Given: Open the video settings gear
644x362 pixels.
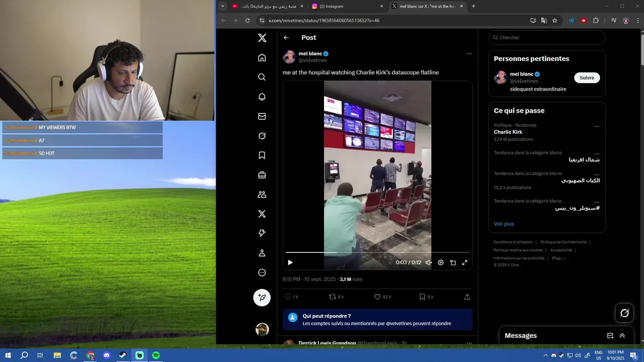Looking at the screenshot, I should (x=441, y=262).
